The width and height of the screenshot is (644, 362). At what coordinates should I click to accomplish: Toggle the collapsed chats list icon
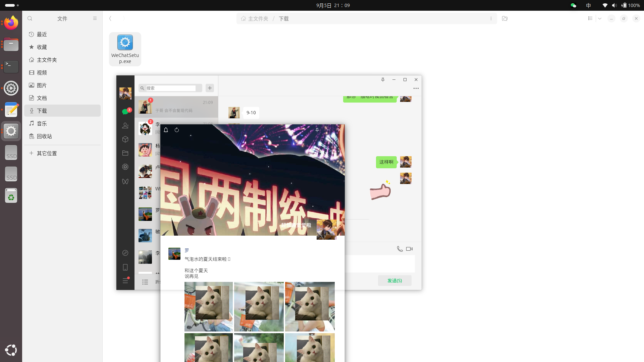(145, 282)
